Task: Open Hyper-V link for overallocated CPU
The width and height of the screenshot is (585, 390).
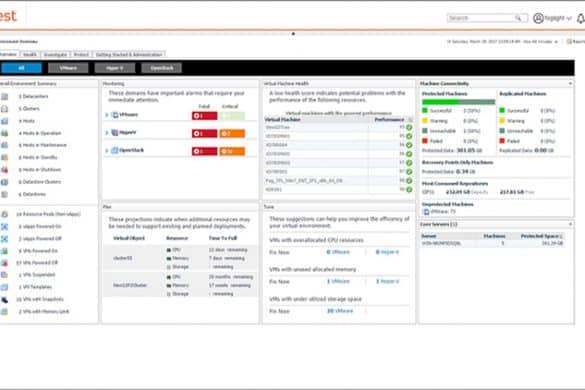Action: 387,252
